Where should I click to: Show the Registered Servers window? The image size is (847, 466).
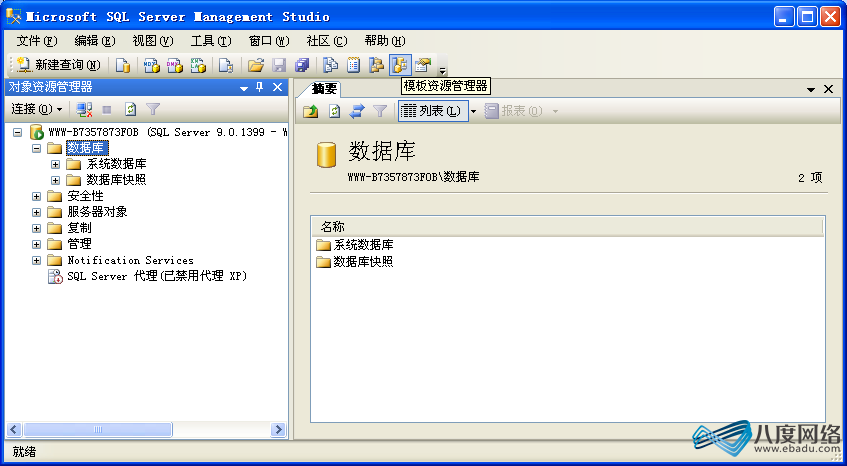pyautogui.click(x=330, y=65)
